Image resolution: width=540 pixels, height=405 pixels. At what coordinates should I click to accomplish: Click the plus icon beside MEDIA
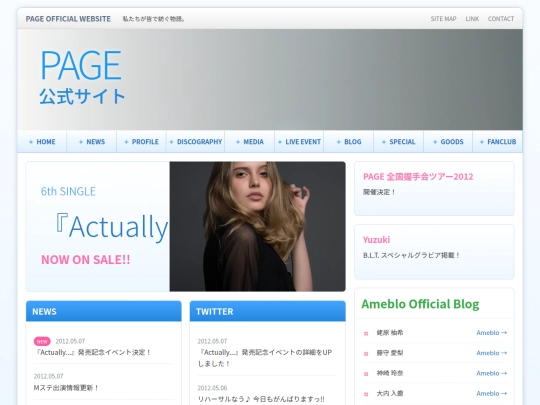[238, 142]
